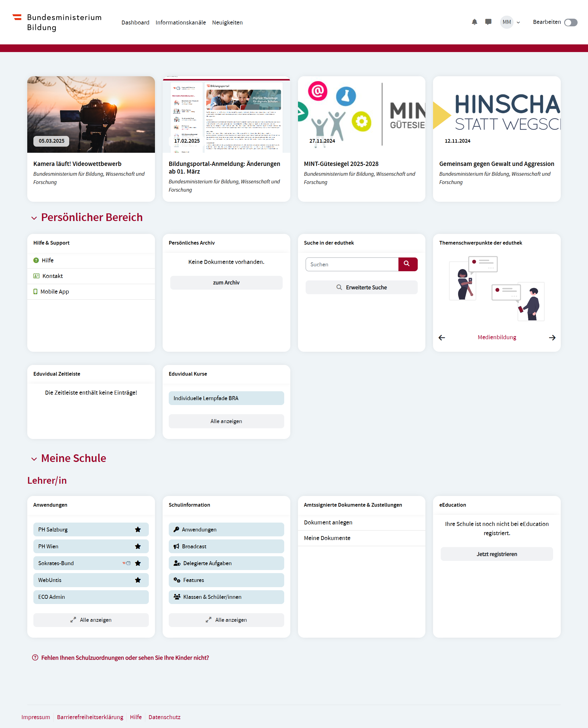Click the Jetzt registrieren button

pos(496,554)
